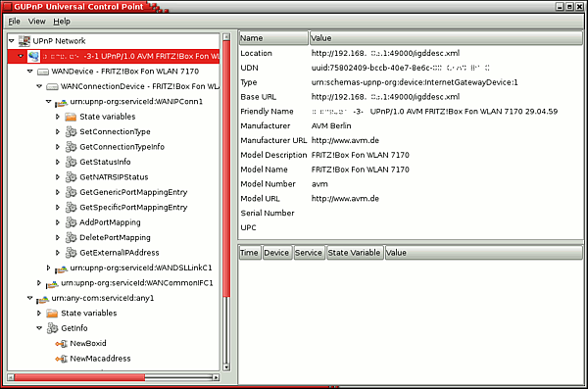Expand the AddPortMapping action
The image size is (588, 389).
tap(58, 222)
